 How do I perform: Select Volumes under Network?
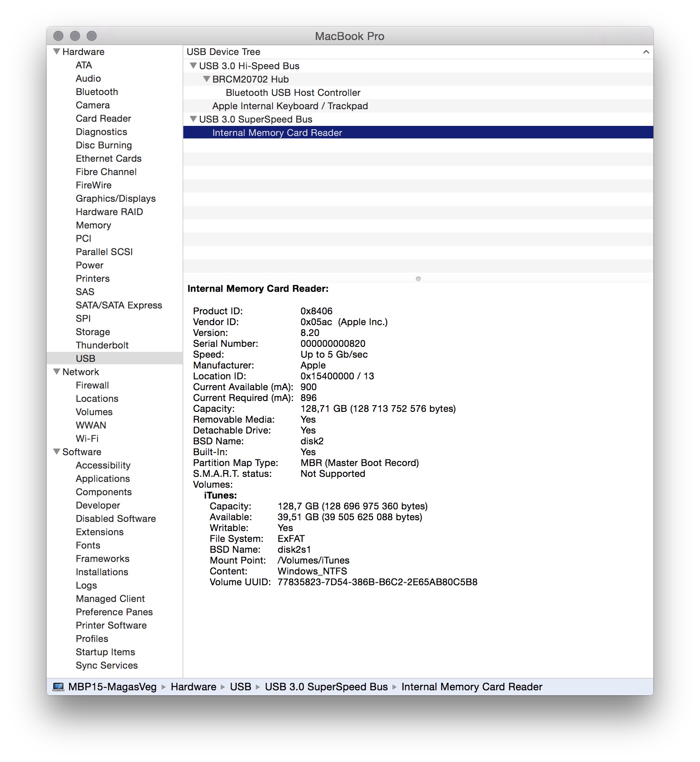point(94,412)
